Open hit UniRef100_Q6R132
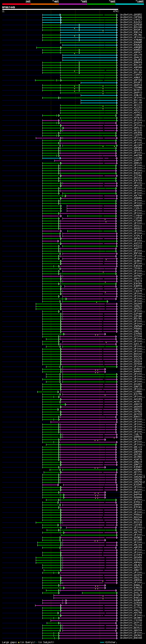 [131, 128]
